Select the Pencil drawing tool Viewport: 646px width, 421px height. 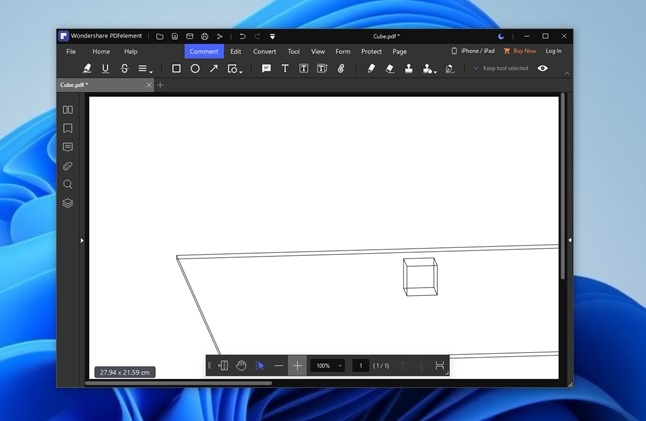(x=371, y=68)
